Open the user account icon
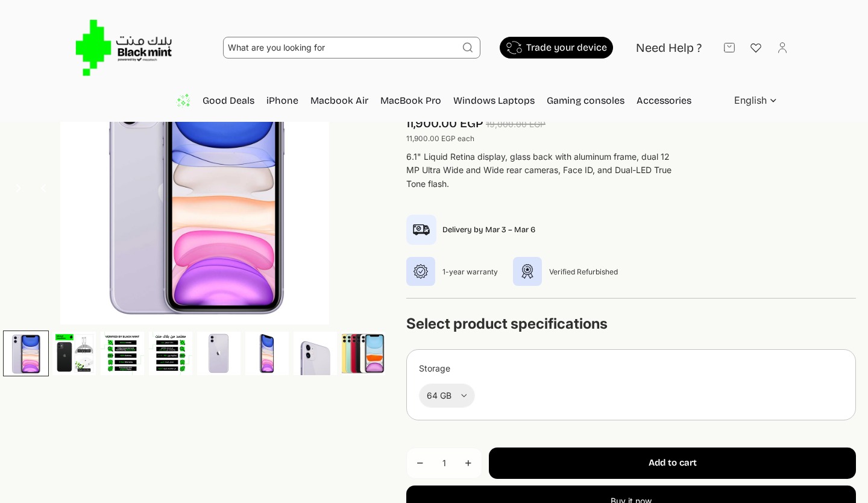 [x=782, y=48]
